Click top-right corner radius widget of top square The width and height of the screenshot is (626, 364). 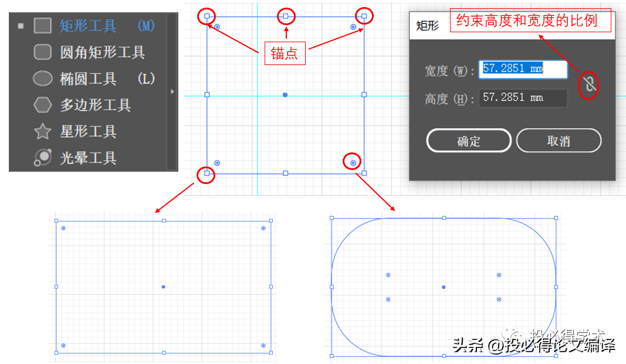pyautogui.click(x=353, y=27)
